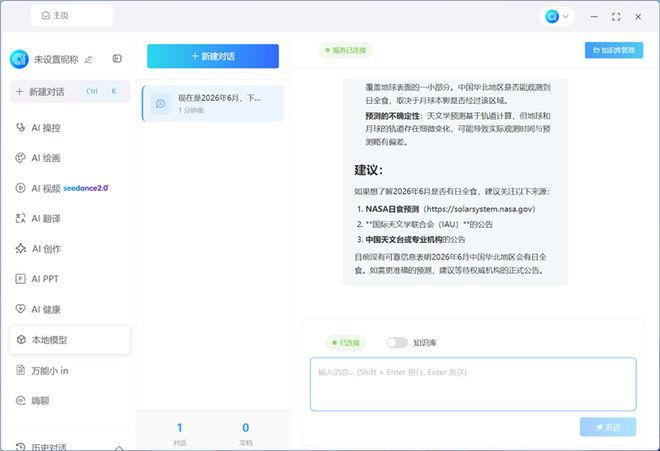
Task: Click the 已连接 badge above the input
Action: pos(346,343)
